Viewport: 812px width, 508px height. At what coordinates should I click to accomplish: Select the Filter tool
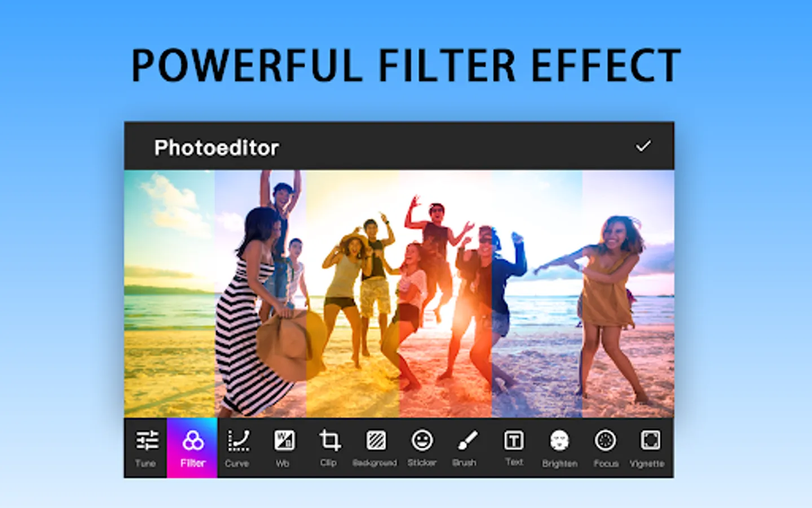[x=192, y=448]
